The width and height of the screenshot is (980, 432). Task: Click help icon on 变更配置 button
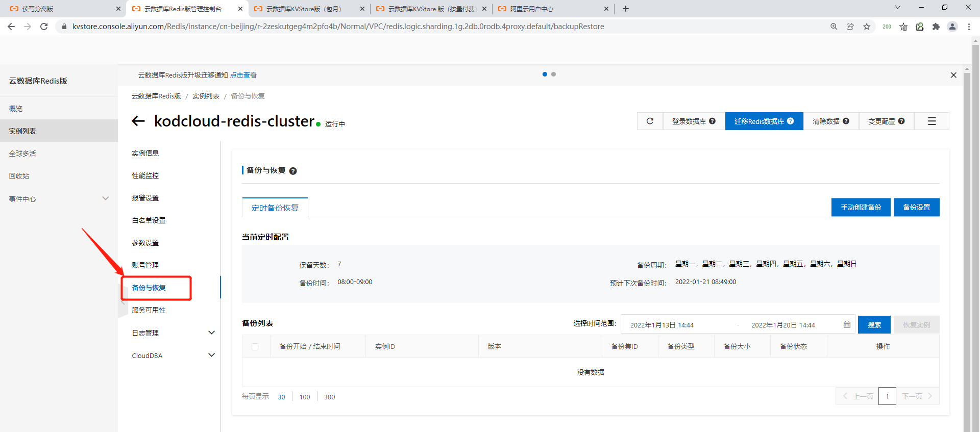pyautogui.click(x=901, y=121)
